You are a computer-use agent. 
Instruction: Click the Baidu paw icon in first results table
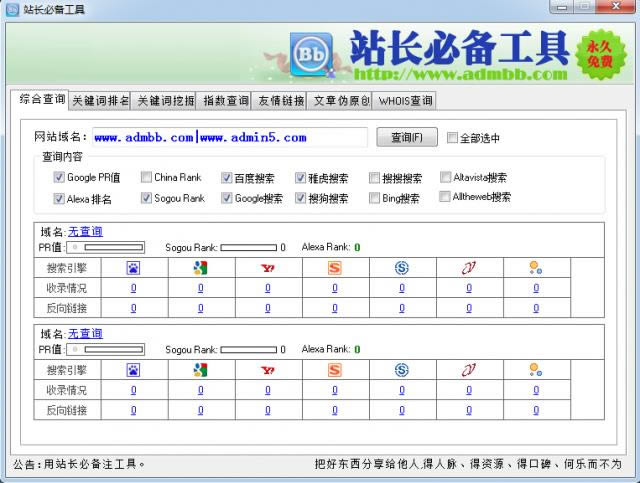tap(133, 267)
